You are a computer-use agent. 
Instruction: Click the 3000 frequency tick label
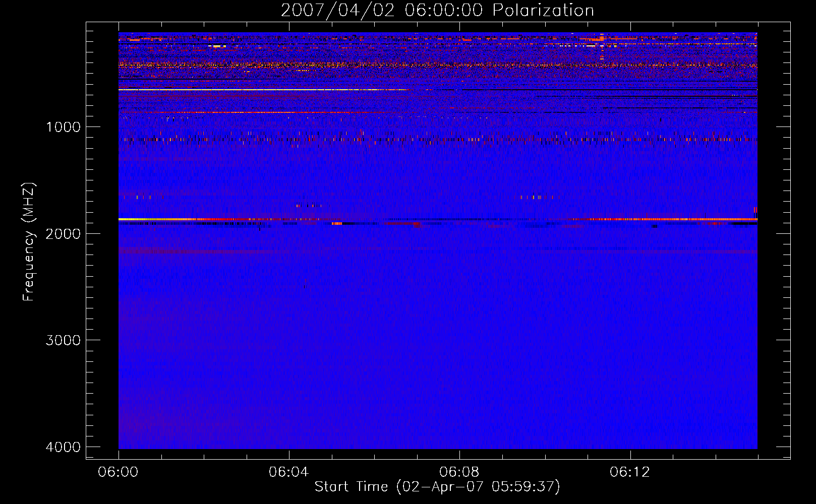click(63, 340)
